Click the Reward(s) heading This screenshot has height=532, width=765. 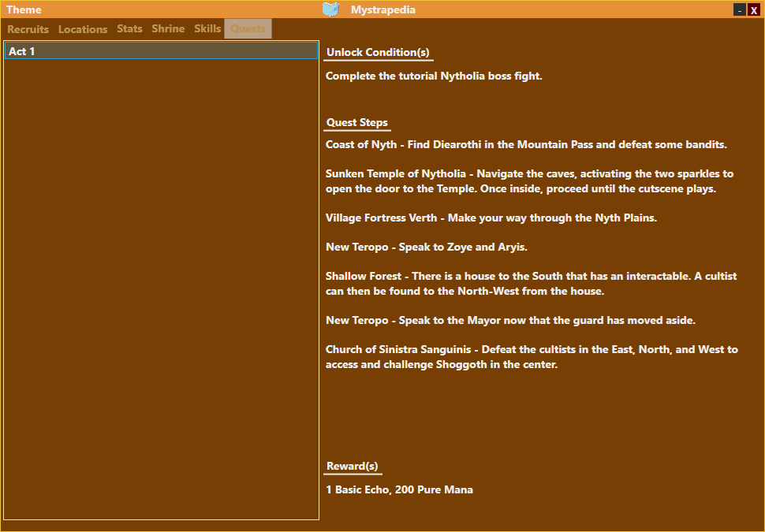[x=353, y=466]
